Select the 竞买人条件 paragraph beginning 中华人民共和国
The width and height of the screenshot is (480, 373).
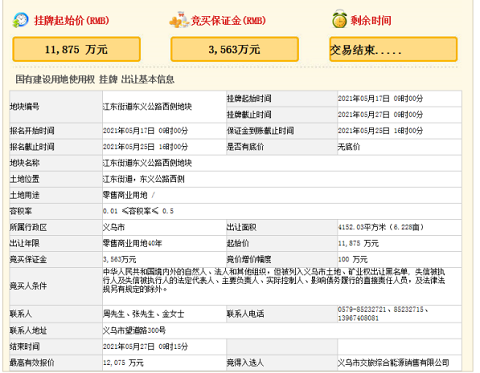[x=274, y=281]
